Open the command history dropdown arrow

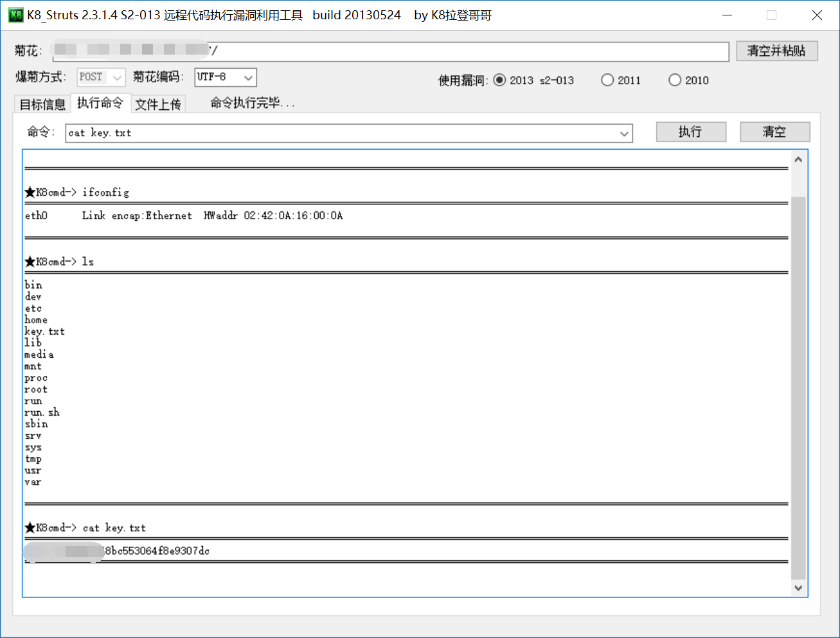tap(624, 134)
